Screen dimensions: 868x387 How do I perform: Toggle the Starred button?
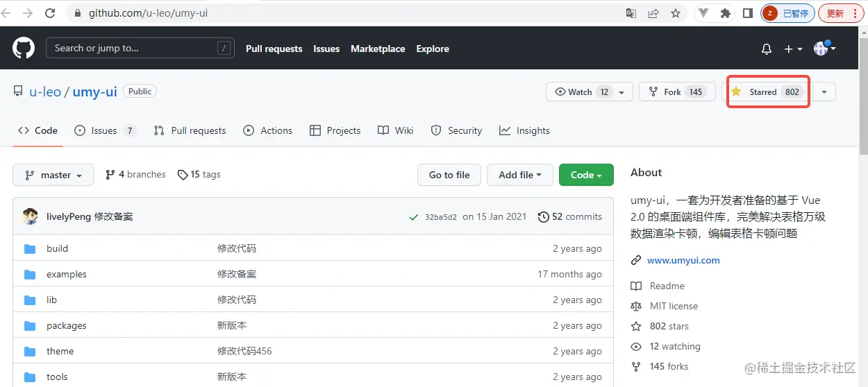(x=768, y=92)
